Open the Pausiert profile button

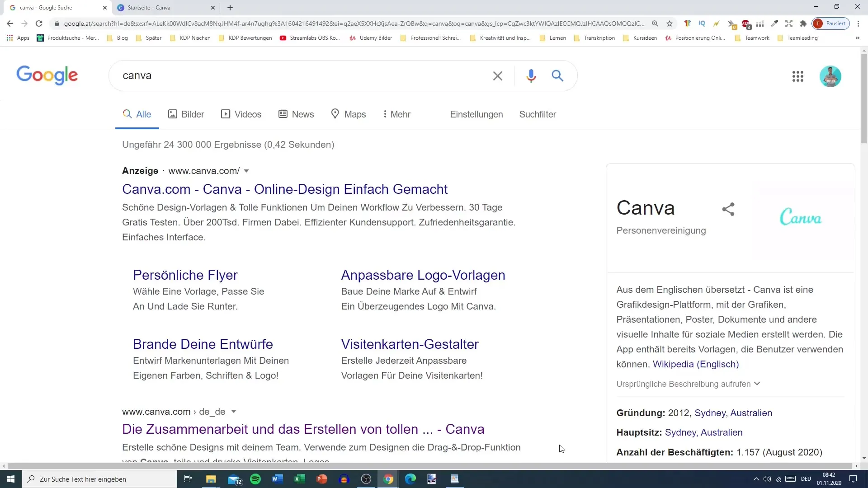tap(831, 23)
